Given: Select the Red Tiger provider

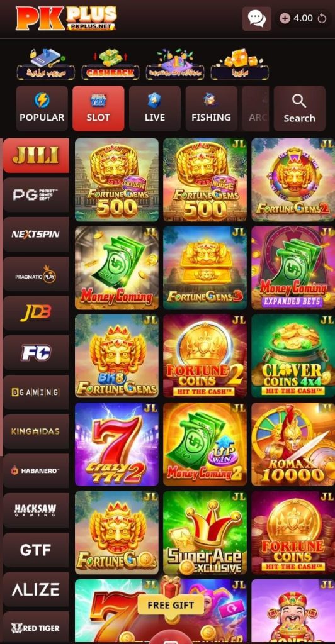Looking at the screenshot, I should 36,628.
